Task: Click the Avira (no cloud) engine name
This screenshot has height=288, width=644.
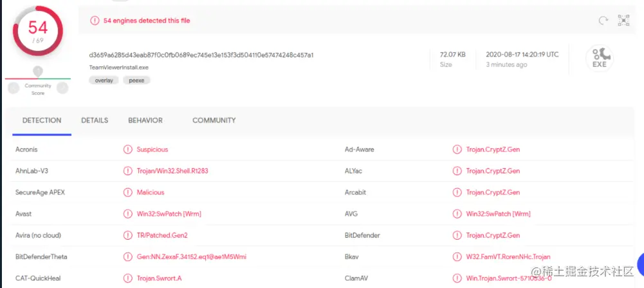Action: [x=38, y=235]
